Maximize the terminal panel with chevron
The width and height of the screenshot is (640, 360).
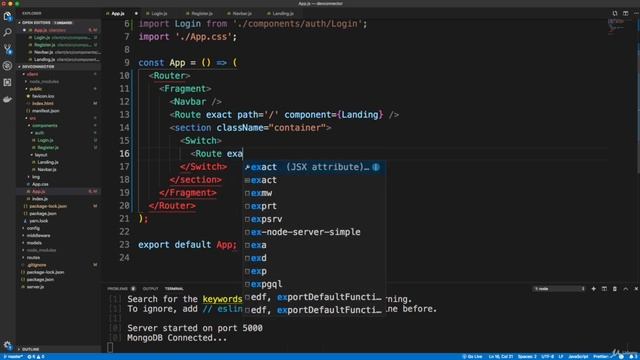(626, 289)
